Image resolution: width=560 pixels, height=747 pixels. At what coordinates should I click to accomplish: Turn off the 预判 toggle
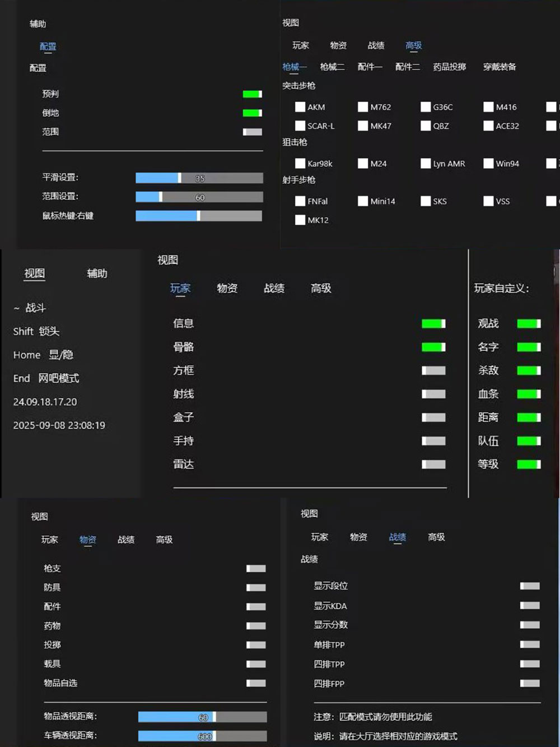252,94
